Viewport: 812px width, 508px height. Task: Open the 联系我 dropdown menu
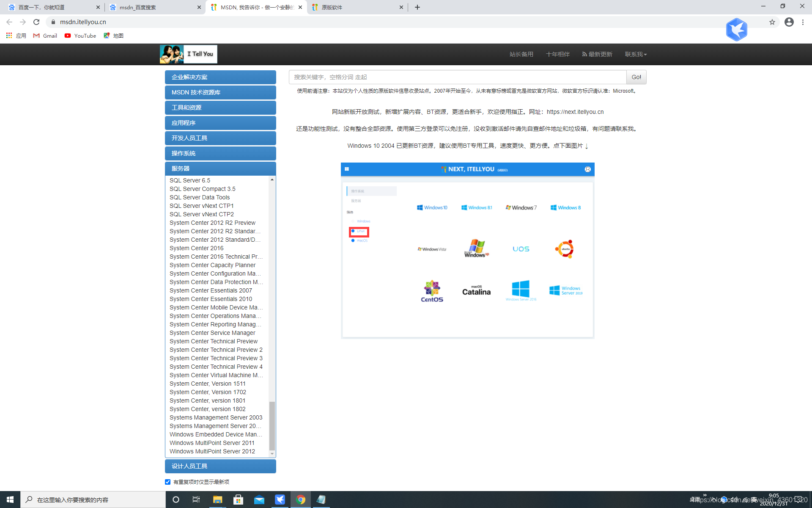(636, 54)
